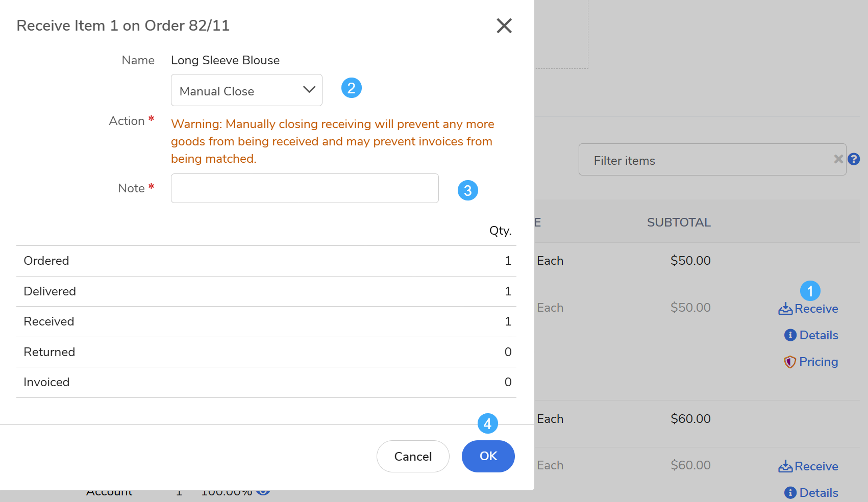Clear the filter with the X icon
The image size is (868, 502).
point(838,159)
